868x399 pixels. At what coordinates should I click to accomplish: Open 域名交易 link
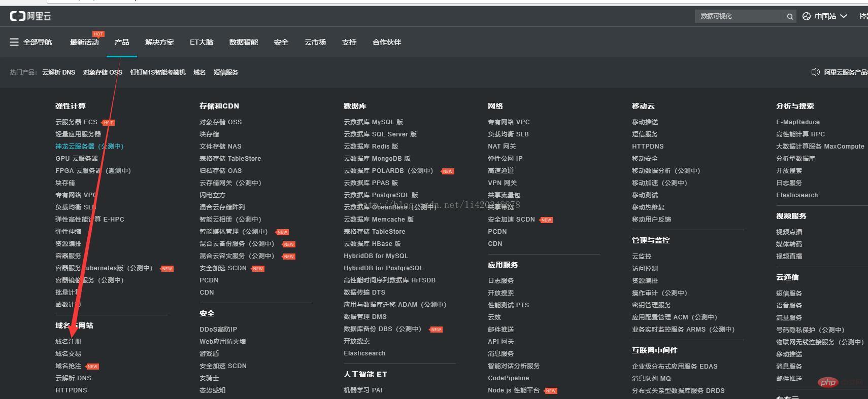(x=69, y=354)
